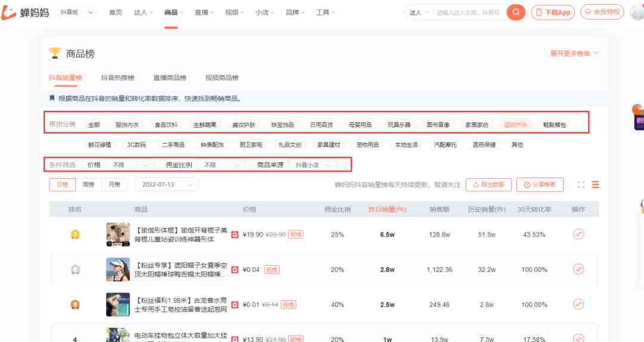Click the 规格 tag next to ¥0.01
The width and height of the screenshot is (644, 342).
[x=289, y=304]
